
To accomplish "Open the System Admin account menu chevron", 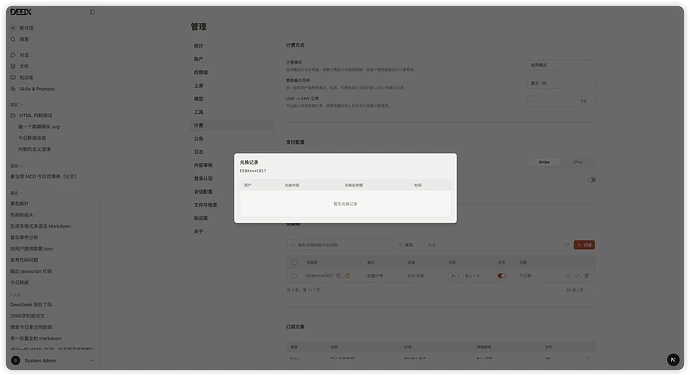I will [92, 360].
